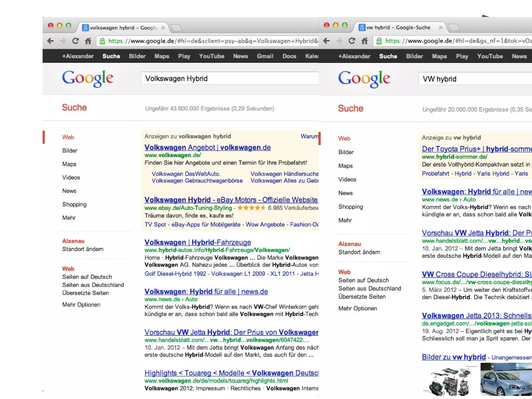Click 'Warum' link above left ads
The width and height of the screenshot is (532, 399).
pos(309,136)
